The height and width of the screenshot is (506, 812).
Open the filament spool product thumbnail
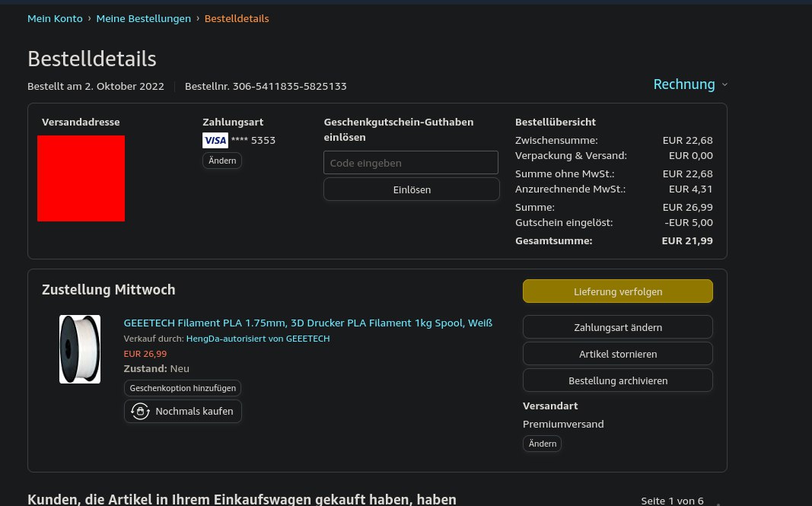tap(80, 349)
